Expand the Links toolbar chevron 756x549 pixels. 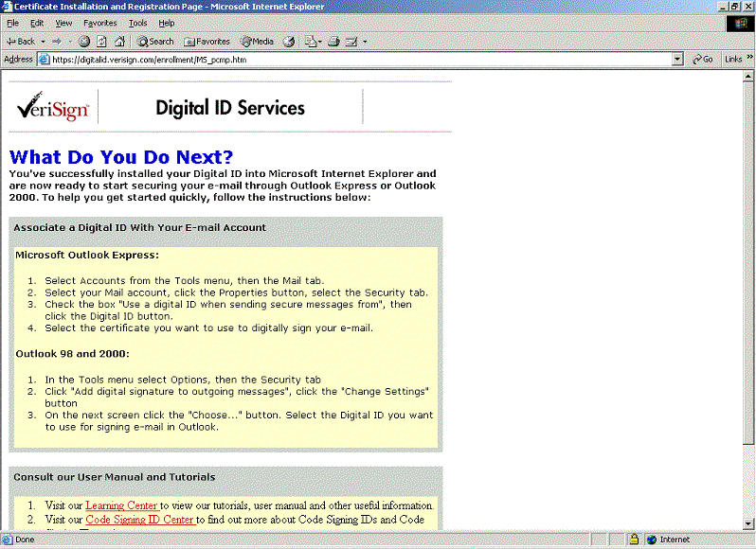click(749, 58)
